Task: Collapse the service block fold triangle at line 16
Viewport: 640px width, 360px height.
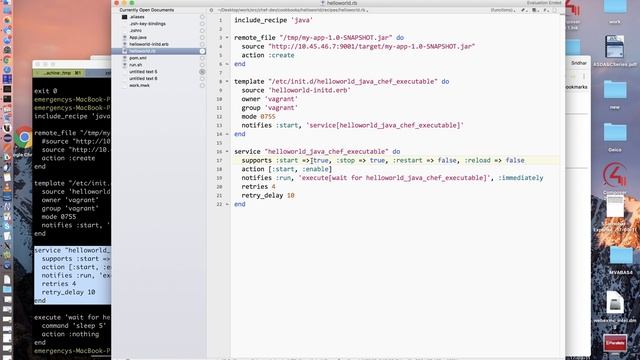Action: [x=227, y=151]
